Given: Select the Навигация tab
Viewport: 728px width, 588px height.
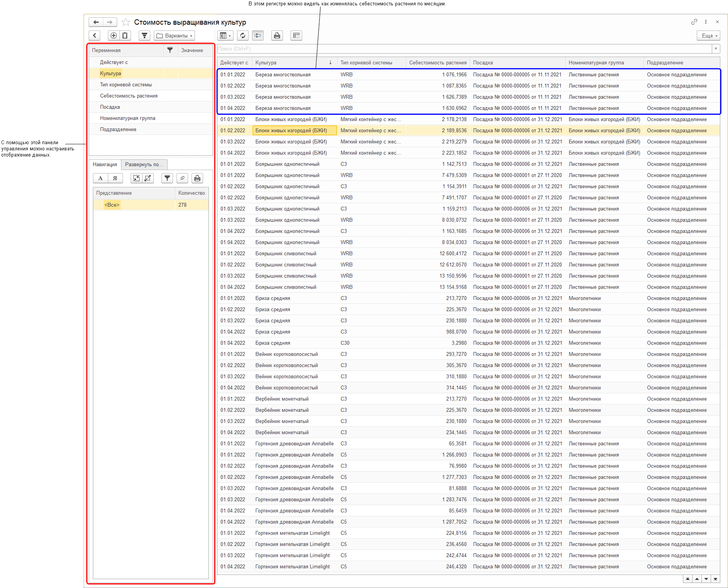Looking at the screenshot, I should [x=105, y=165].
